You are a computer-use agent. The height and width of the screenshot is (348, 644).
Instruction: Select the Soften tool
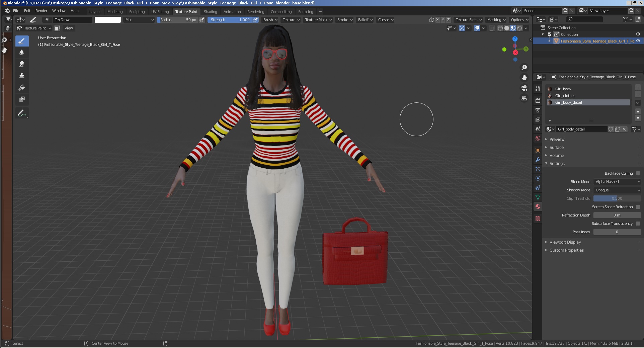(22, 53)
